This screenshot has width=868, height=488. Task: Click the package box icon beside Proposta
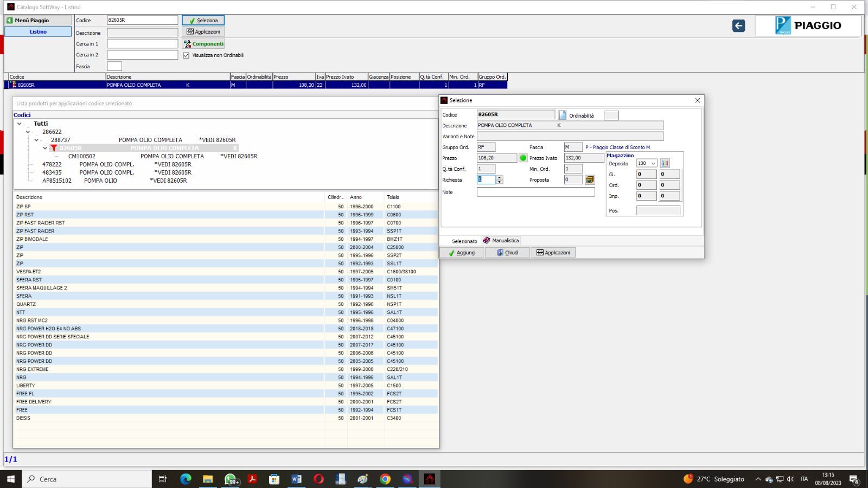pyautogui.click(x=590, y=179)
